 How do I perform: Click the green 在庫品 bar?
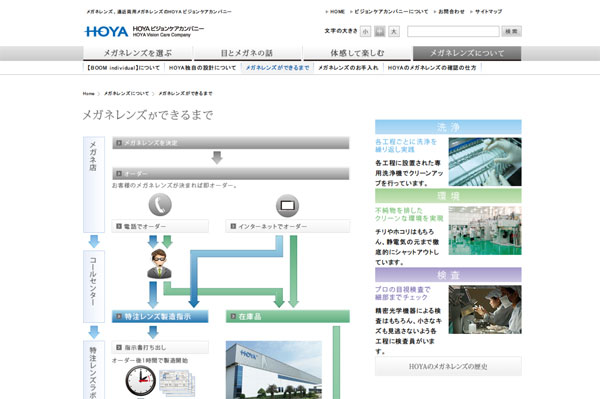click(288, 316)
